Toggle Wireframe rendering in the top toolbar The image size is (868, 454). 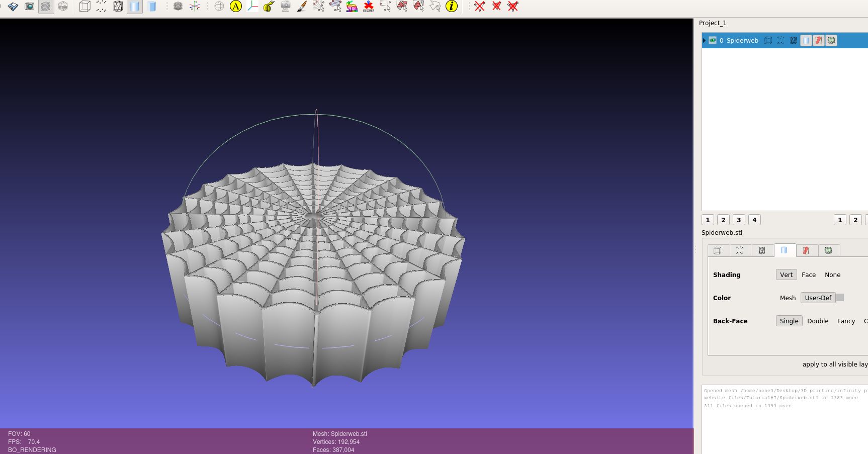click(118, 7)
